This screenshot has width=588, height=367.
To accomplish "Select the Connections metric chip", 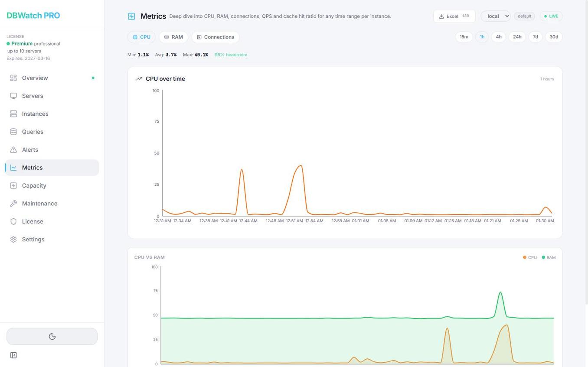I will (x=216, y=37).
